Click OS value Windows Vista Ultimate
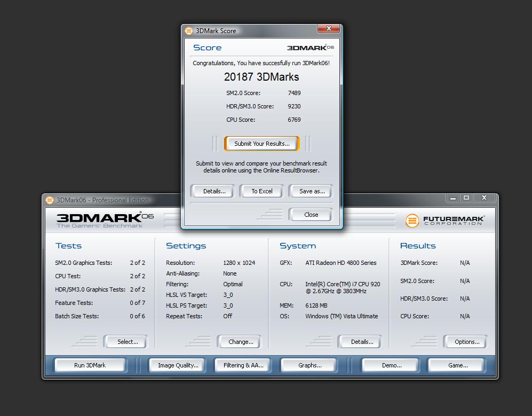Viewport: 532px width, 416px height. click(342, 316)
